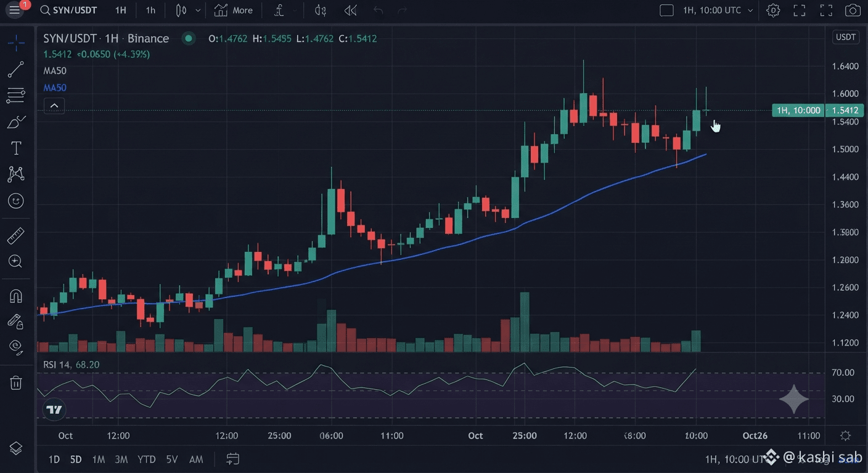Select the YTD time range
This screenshot has height=473, width=868.
click(x=147, y=459)
